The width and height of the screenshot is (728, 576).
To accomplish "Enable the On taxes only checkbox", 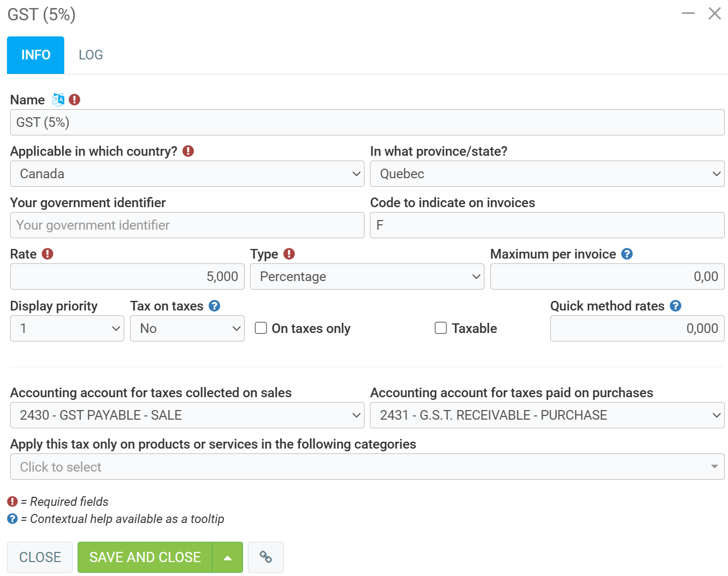I will click(261, 328).
